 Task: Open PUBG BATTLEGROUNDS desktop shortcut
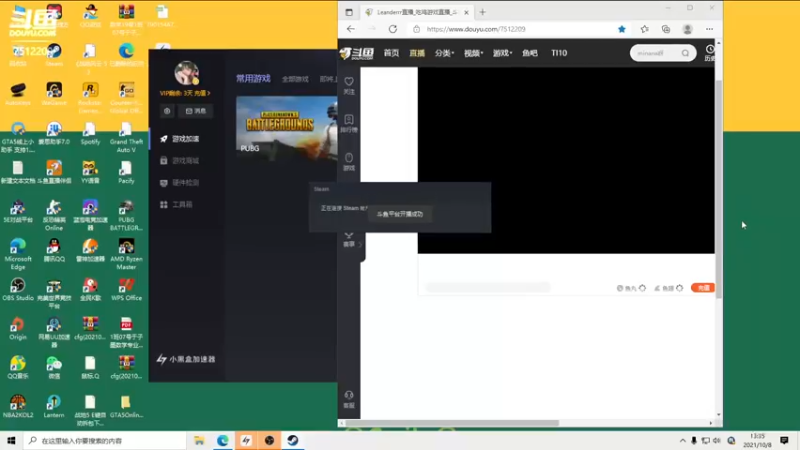[127, 215]
